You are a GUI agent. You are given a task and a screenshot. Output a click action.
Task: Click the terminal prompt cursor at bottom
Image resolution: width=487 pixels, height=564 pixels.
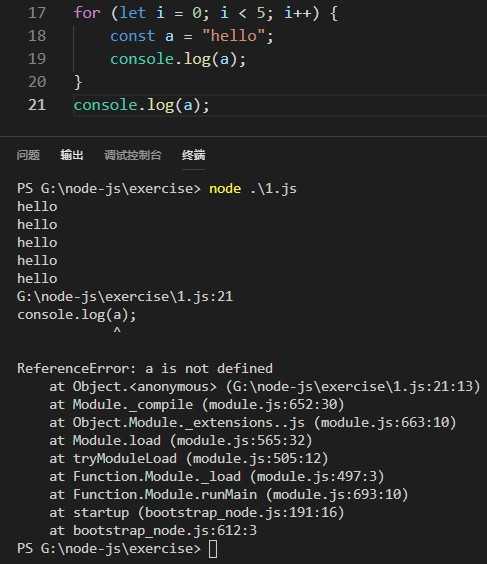click(x=213, y=549)
